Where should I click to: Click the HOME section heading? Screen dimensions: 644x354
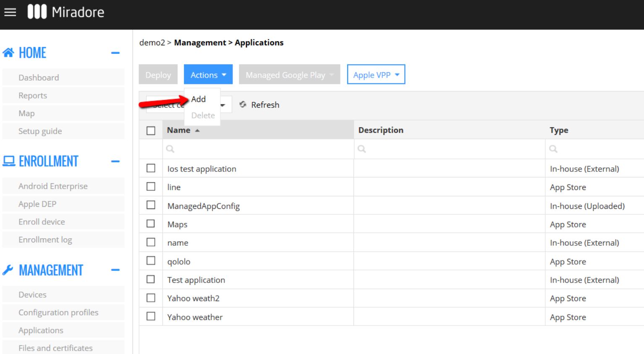click(33, 53)
